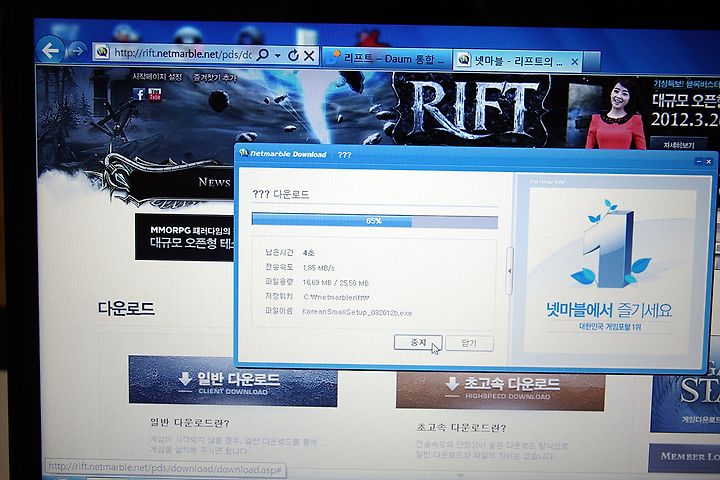The image size is (720, 480).
Task: Click the 시작페이지 설정 link
Action: 157,77
